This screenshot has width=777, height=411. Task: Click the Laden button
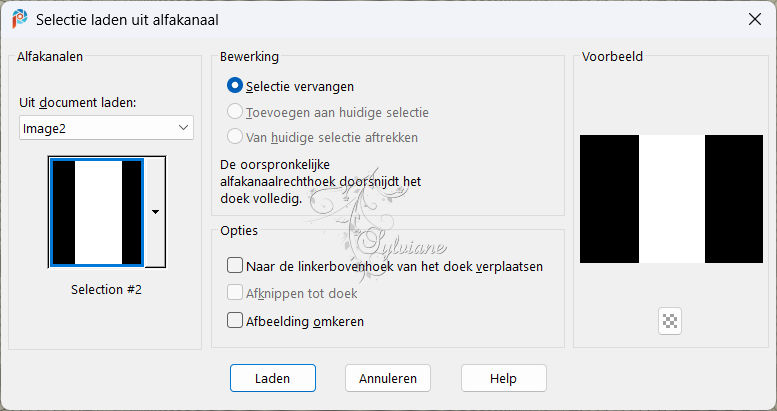tap(273, 378)
